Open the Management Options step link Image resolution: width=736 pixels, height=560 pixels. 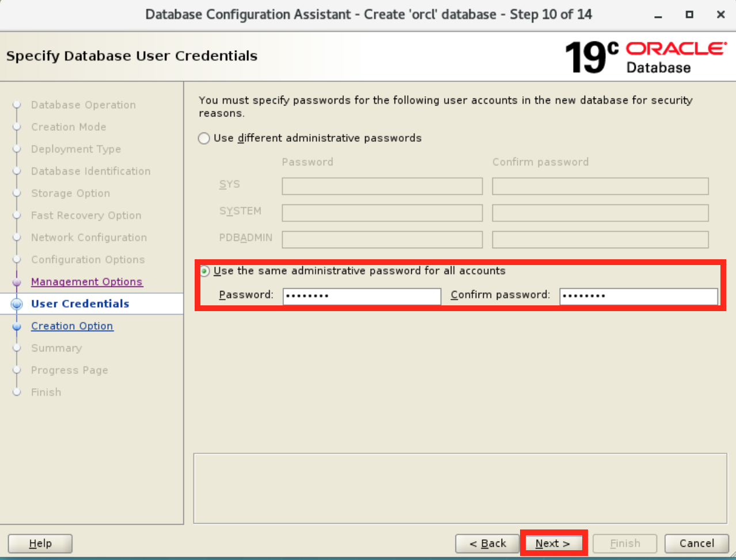pos(87,282)
